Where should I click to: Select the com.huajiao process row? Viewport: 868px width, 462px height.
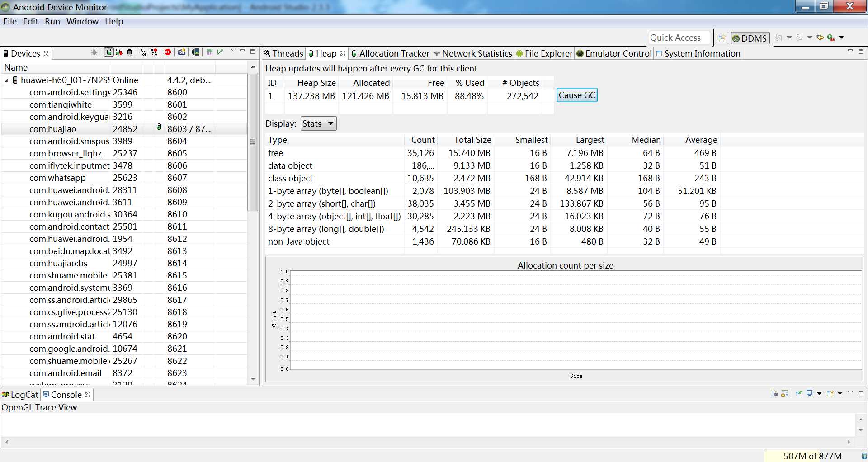(124, 129)
